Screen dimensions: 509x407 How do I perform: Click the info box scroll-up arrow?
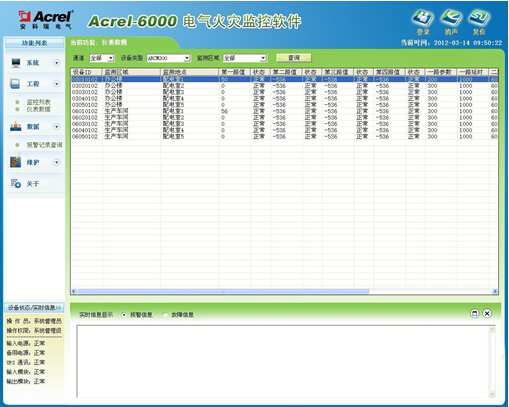pos(492,330)
